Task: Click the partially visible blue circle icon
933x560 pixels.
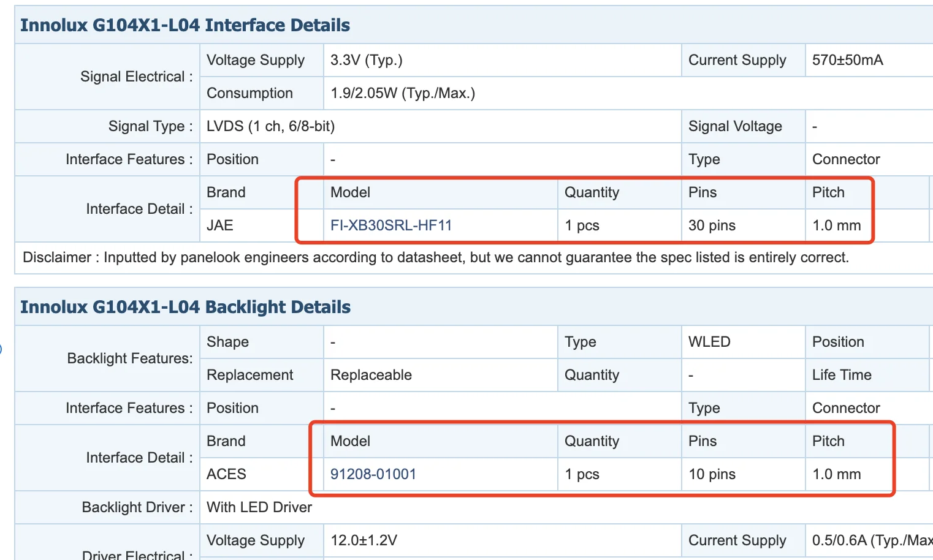Action: tap(1, 349)
